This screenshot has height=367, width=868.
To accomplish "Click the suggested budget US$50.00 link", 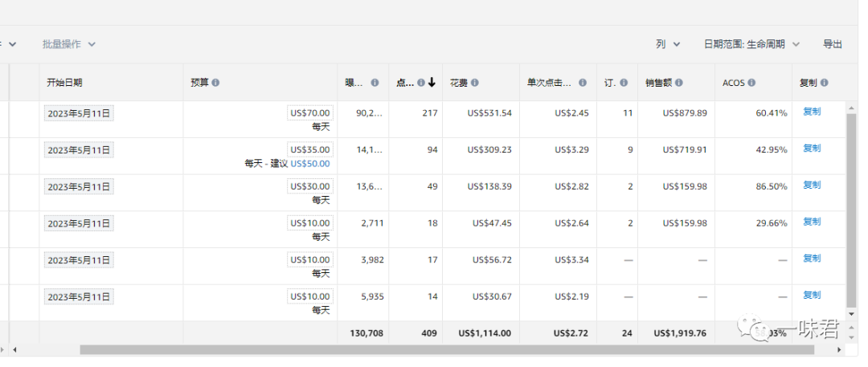I will pos(309,163).
